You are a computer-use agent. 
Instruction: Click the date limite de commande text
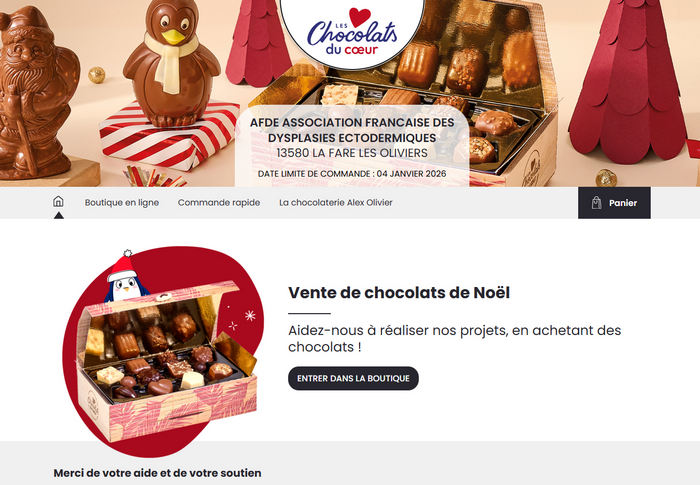tap(352, 174)
